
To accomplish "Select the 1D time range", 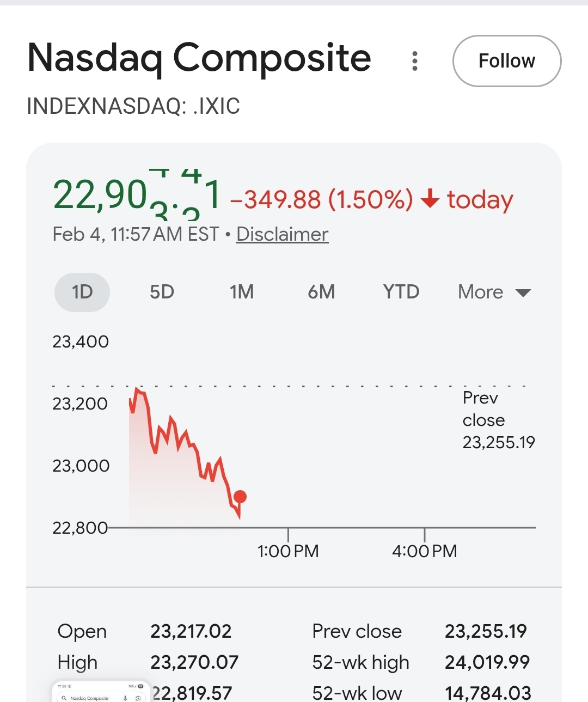I will click(82, 292).
